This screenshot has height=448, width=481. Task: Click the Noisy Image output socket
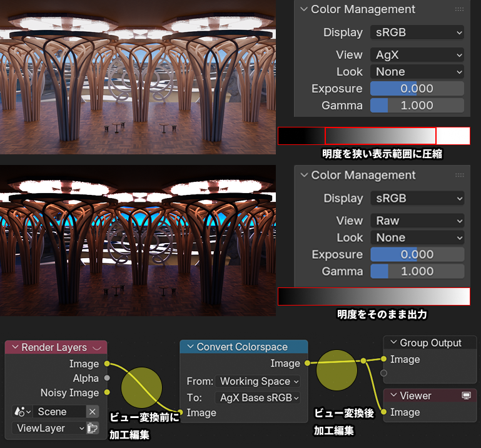click(107, 392)
